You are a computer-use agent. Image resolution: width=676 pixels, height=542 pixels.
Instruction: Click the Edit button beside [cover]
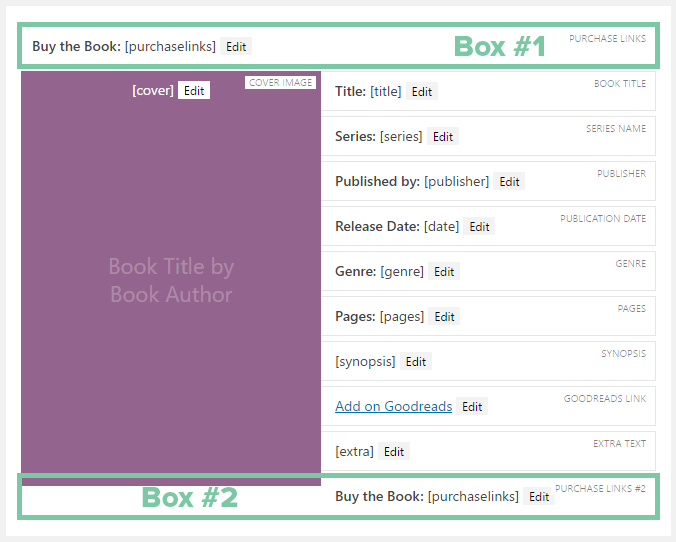tap(194, 91)
